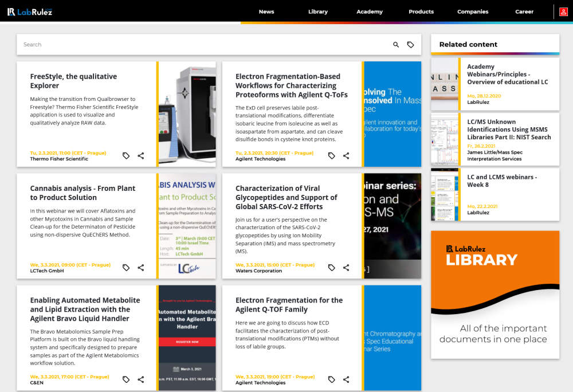The width and height of the screenshot is (573, 392).
Task: Click thumbnail of LC/MS Unknown Identifications
Action: coord(445,139)
